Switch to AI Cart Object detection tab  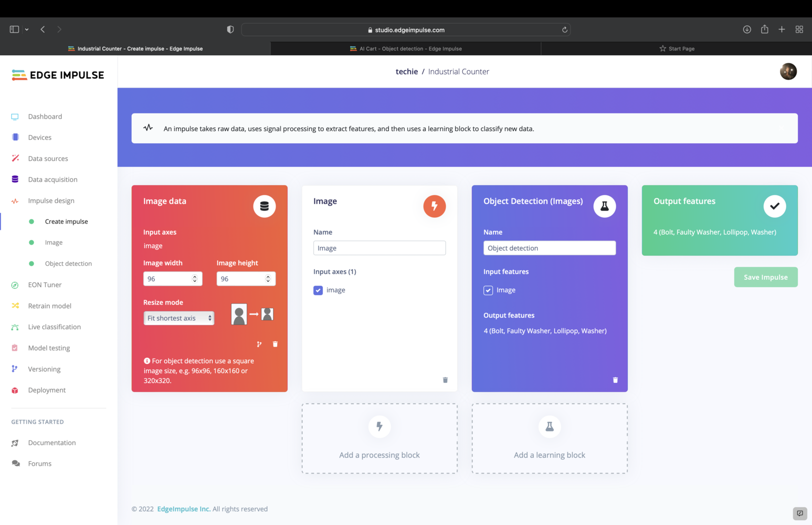406,49
